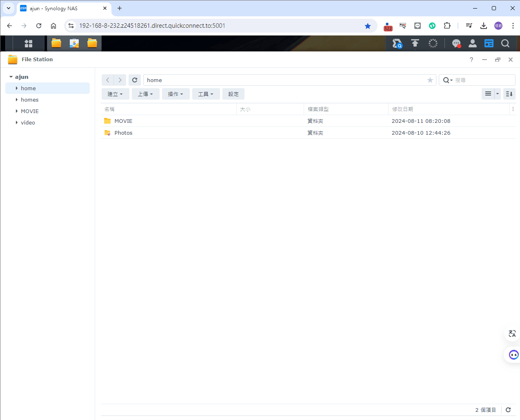Open Chrome tab search dropdown
The width and height of the screenshot is (520, 420).
tap(9, 8)
